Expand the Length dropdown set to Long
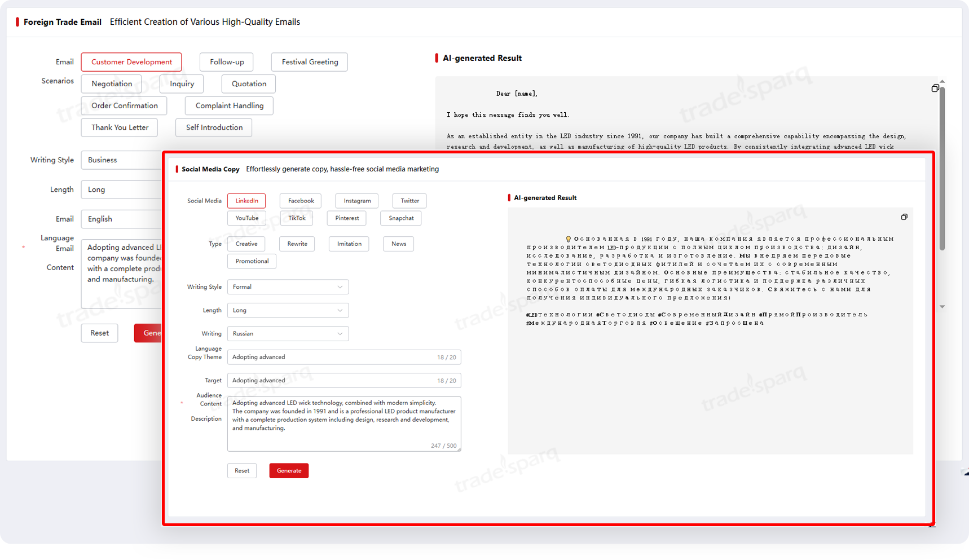 point(288,310)
